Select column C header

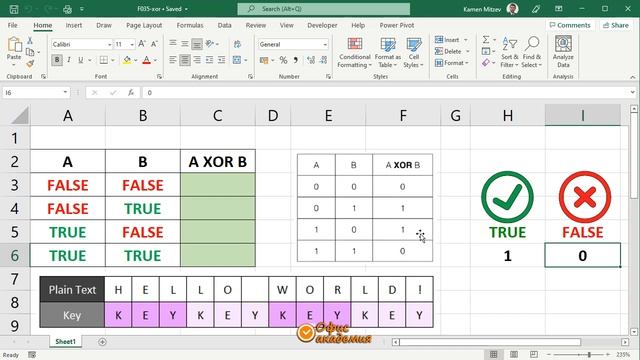tap(218, 115)
